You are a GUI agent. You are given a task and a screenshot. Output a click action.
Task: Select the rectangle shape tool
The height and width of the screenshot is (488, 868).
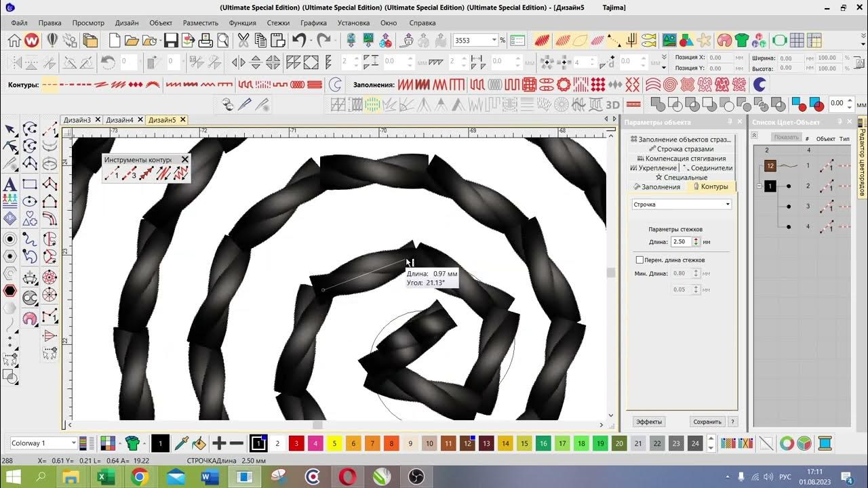point(30,184)
